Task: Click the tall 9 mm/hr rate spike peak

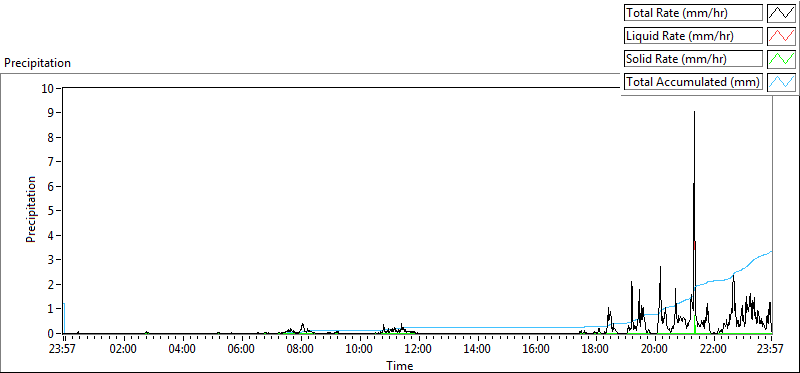Action: [694, 111]
